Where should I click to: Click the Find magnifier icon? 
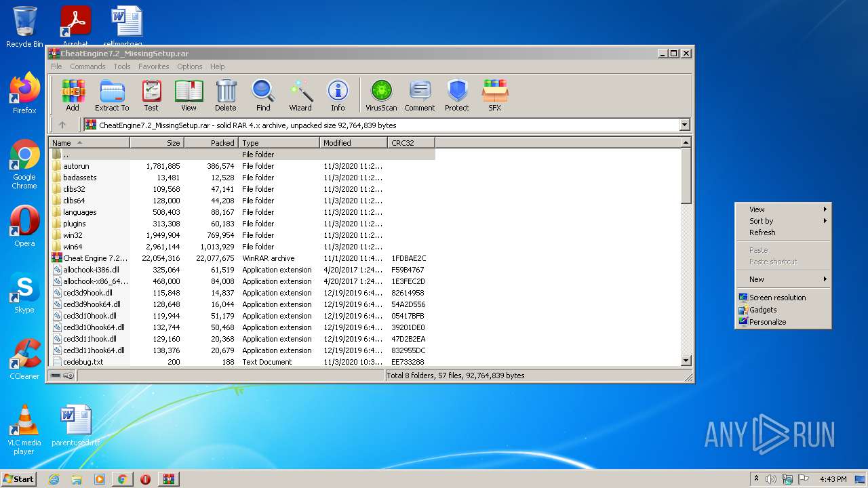263,95
